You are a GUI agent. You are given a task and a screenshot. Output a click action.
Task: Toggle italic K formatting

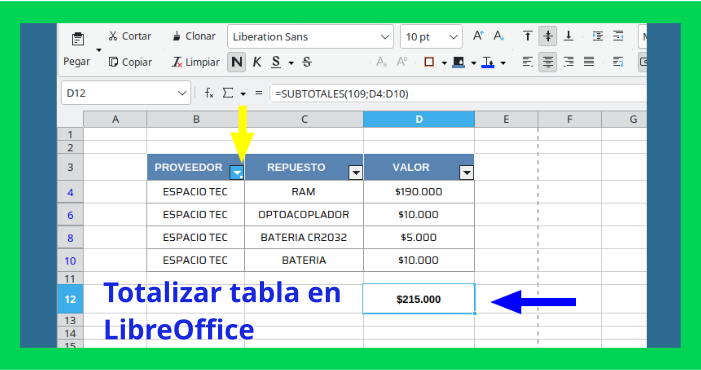coord(257,62)
